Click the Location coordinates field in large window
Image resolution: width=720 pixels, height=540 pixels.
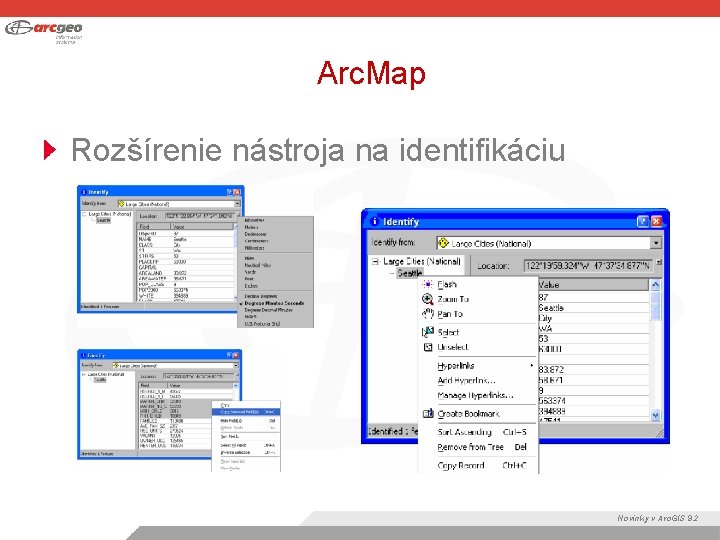click(x=588, y=265)
